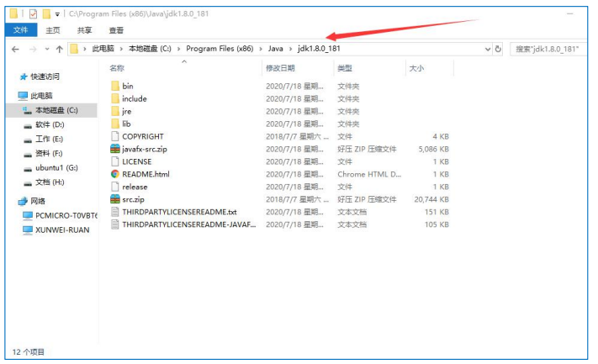598x364 pixels.
Task: Select the bin folder icon
Action: coord(115,86)
